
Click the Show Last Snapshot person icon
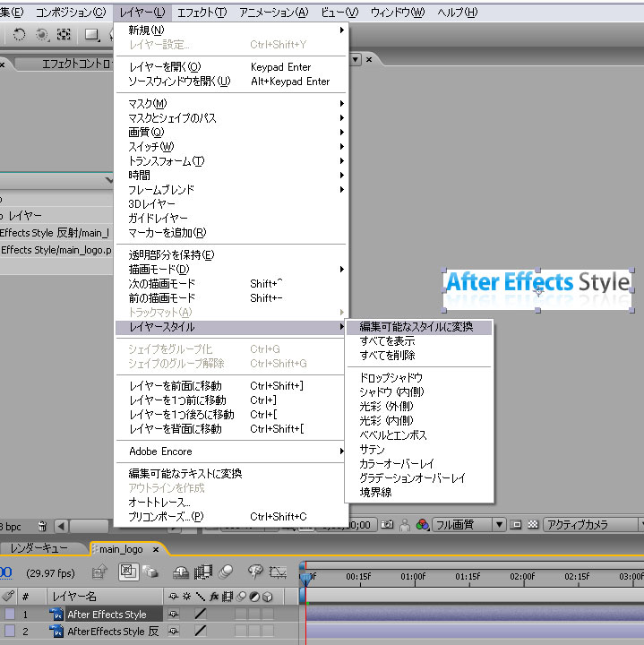click(x=405, y=525)
